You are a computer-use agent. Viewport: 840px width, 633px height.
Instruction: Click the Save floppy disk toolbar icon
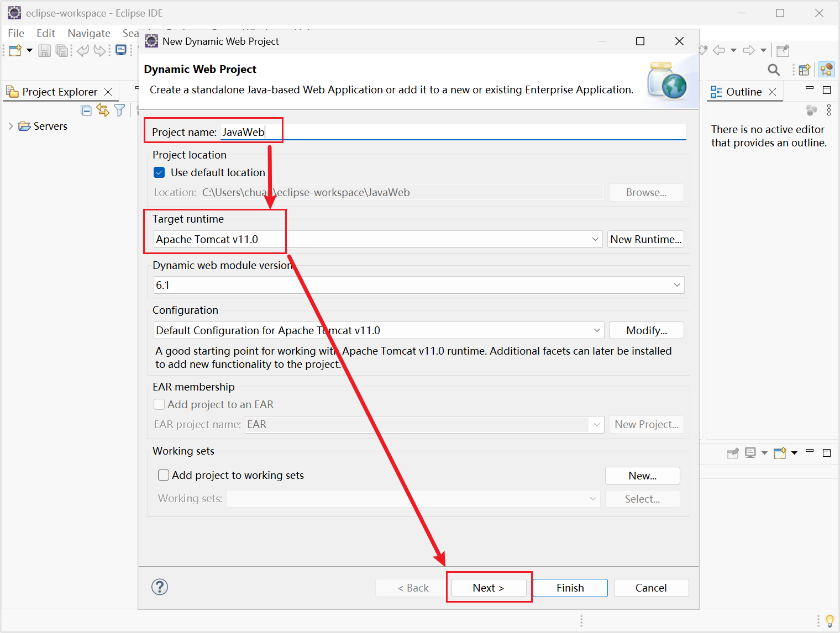pos(45,50)
